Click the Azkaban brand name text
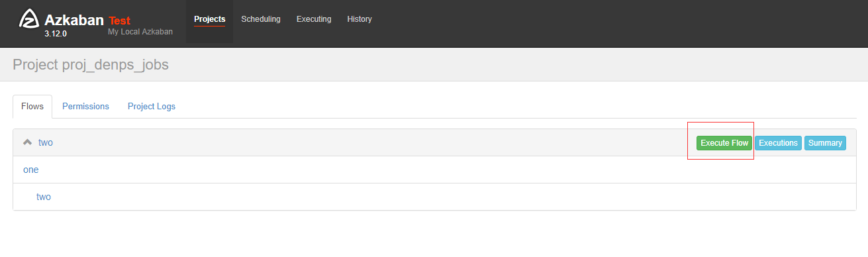The image size is (868, 257). point(74,19)
